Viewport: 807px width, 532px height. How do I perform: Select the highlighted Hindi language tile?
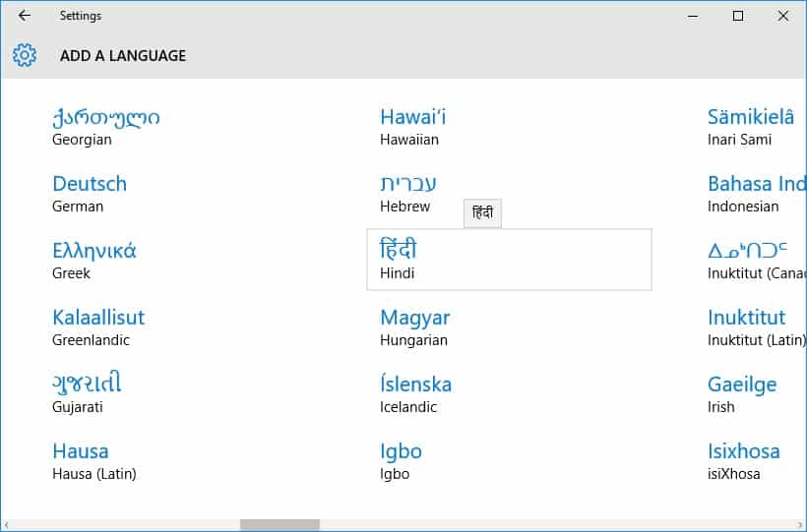[509, 260]
